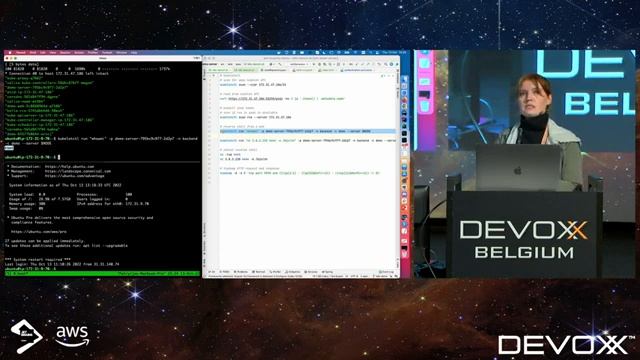Click the kubeletctl scan --cidr line in editor

pos(253,84)
